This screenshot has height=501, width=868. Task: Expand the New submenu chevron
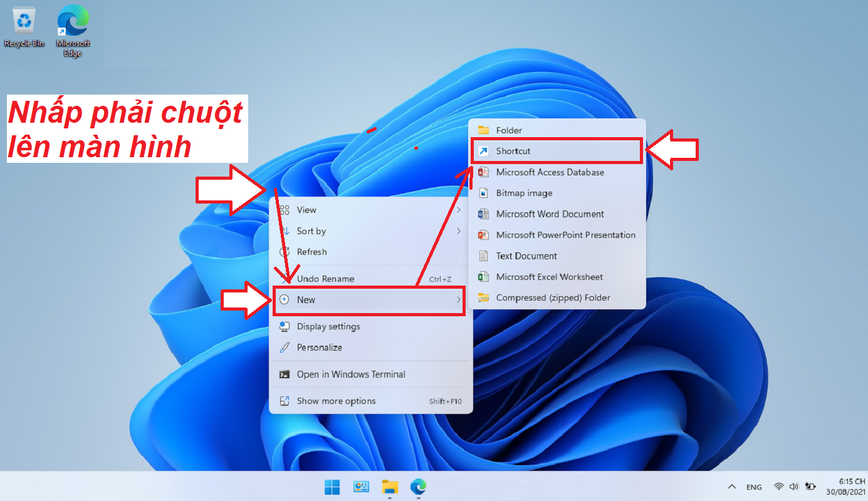point(459,300)
